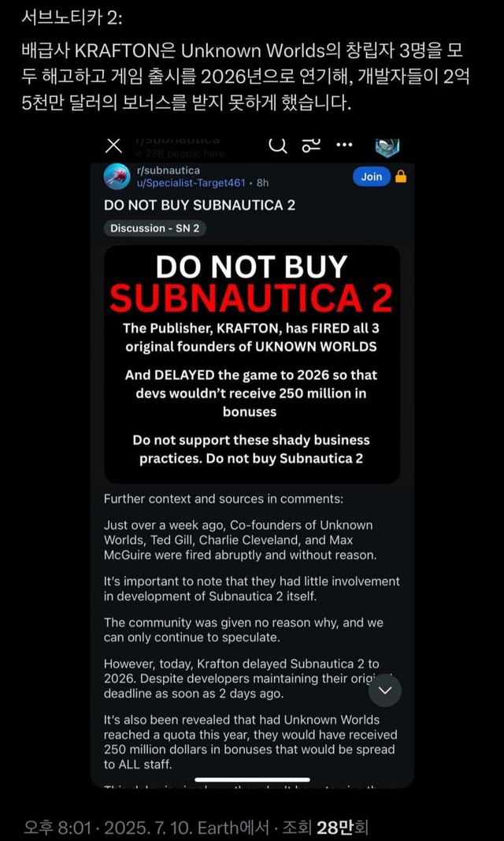Join the r/subnautica community
The width and height of the screenshot is (504, 841).
pyautogui.click(x=371, y=177)
